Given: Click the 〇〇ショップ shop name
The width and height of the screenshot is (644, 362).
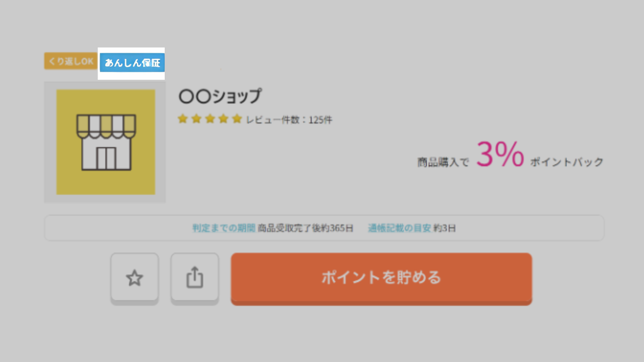Looking at the screenshot, I should click(x=220, y=96).
